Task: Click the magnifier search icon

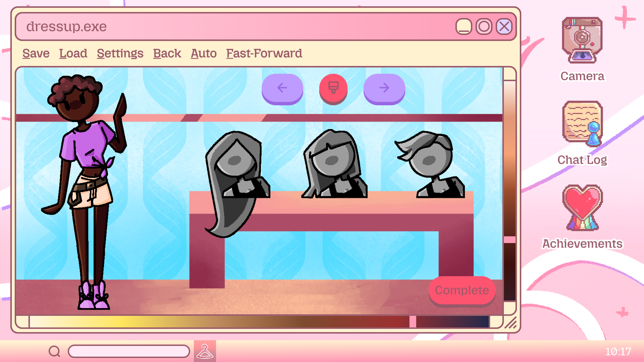Action: pyautogui.click(x=54, y=351)
